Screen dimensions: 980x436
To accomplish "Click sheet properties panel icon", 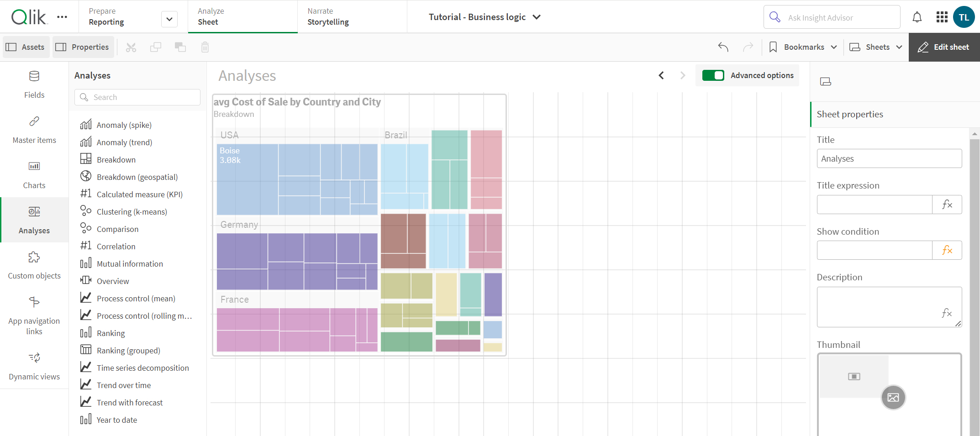I will tap(826, 82).
